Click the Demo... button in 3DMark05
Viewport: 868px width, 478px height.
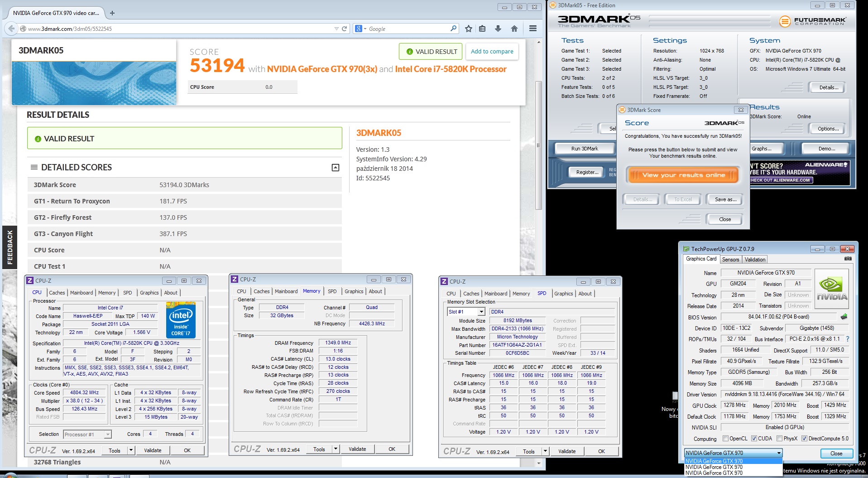[x=826, y=149]
